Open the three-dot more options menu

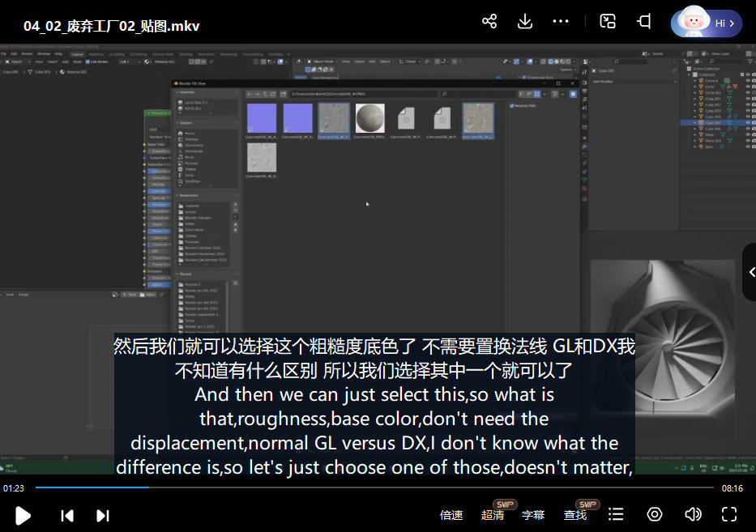pos(561,22)
